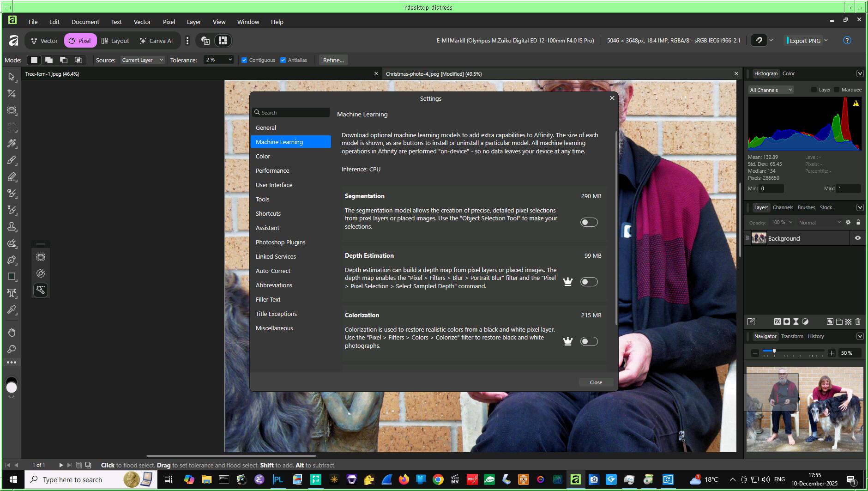Uncheck the Contiguous checkbox
The height and width of the screenshot is (491, 868).
244,60
